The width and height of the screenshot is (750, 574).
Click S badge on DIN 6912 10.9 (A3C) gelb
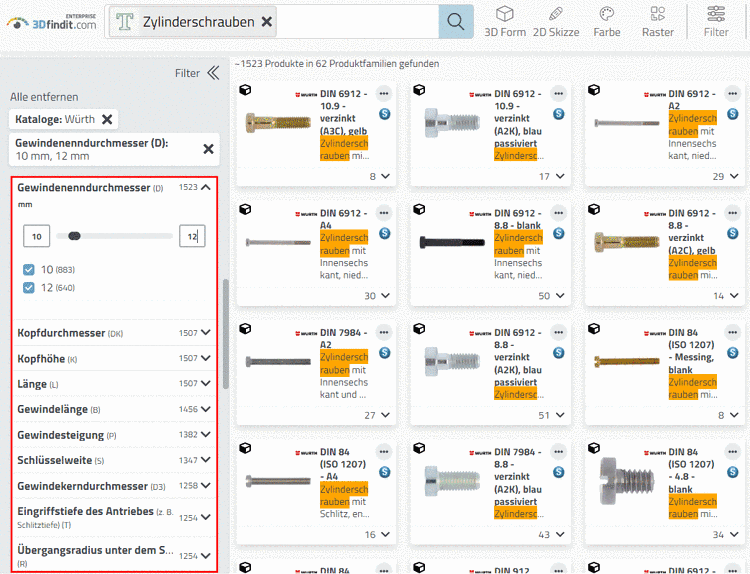click(385, 114)
